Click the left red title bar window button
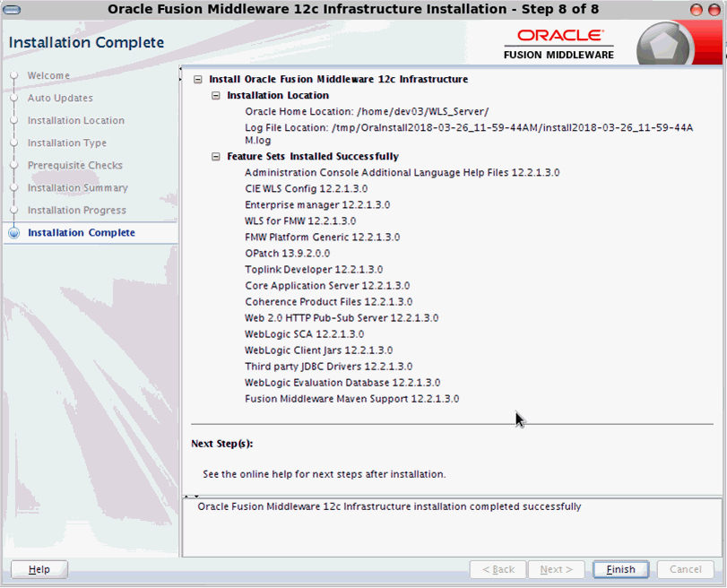This screenshot has height=588, width=727. pyautogui.click(x=697, y=10)
